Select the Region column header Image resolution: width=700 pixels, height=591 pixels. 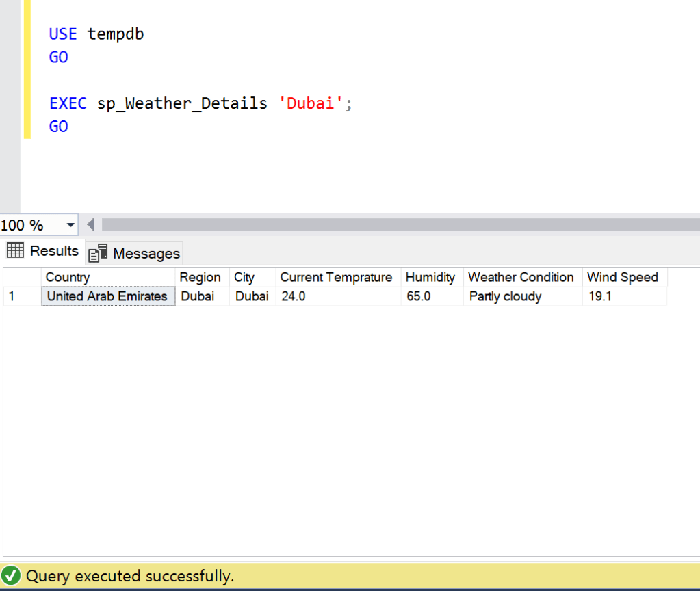(200, 277)
